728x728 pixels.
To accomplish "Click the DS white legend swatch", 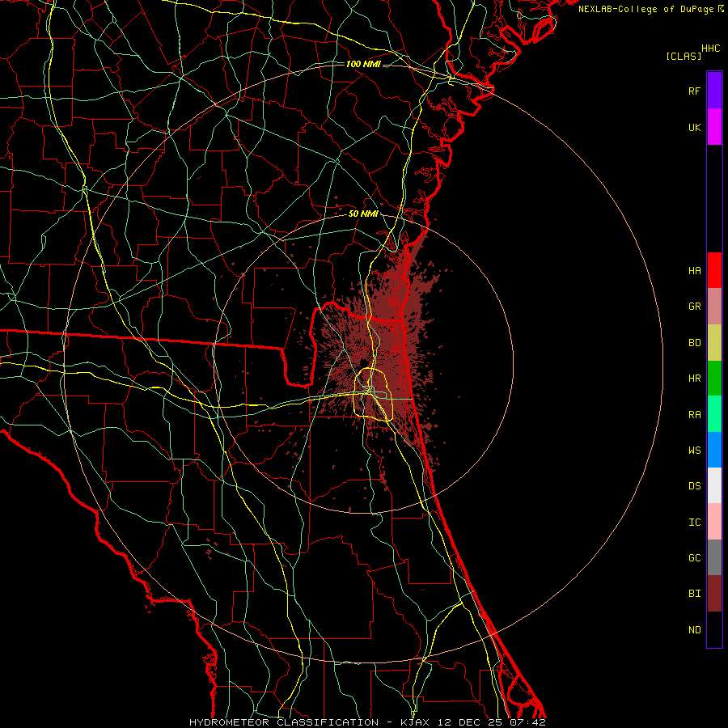I will click(x=714, y=485).
